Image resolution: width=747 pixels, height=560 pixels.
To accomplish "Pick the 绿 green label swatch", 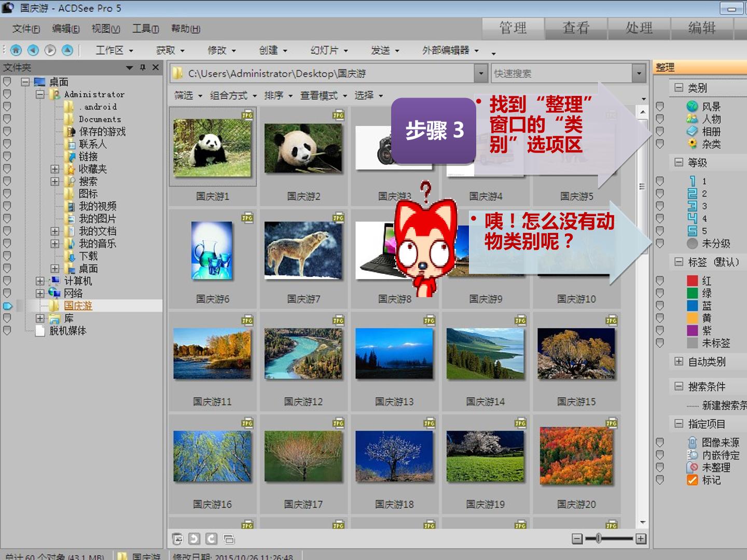I will [x=692, y=293].
